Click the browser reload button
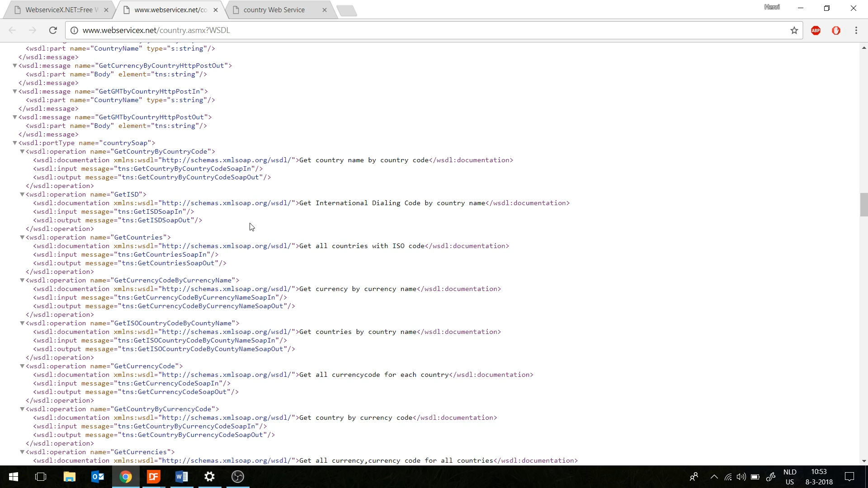868x488 pixels. coord(53,30)
